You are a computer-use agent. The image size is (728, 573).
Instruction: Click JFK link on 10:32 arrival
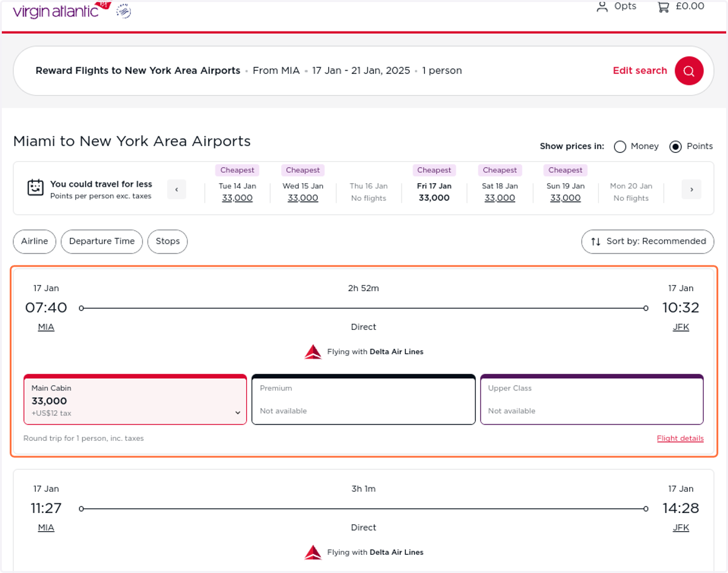click(681, 327)
